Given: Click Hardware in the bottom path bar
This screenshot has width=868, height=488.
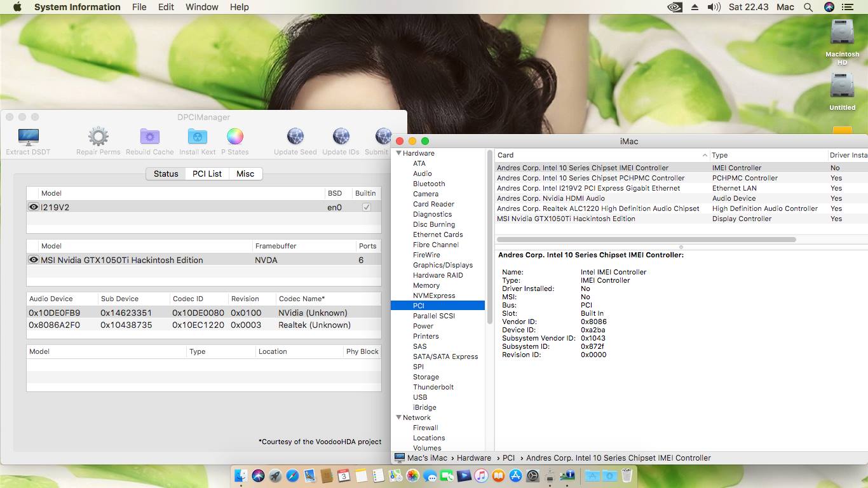Looking at the screenshot, I should click(x=473, y=457).
